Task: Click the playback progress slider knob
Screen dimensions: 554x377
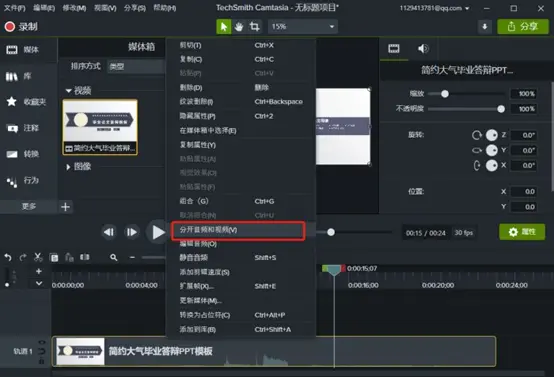Action: (331, 232)
